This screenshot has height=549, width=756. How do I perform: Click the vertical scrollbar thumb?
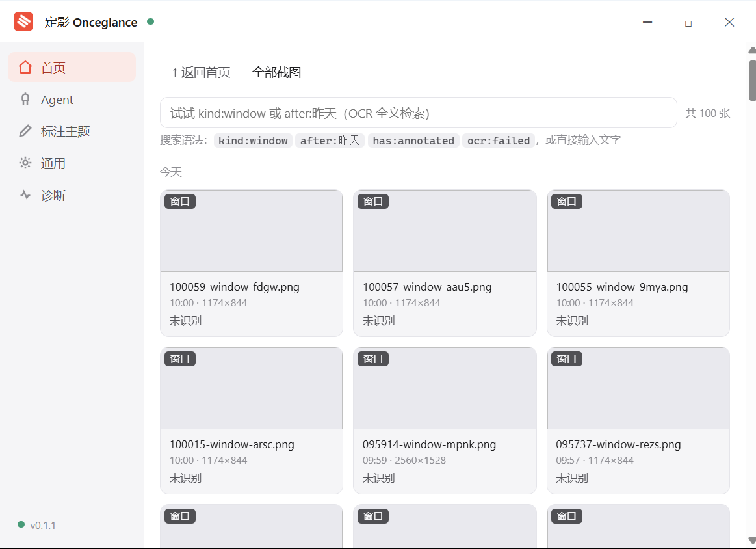click(x=752, y=81)
